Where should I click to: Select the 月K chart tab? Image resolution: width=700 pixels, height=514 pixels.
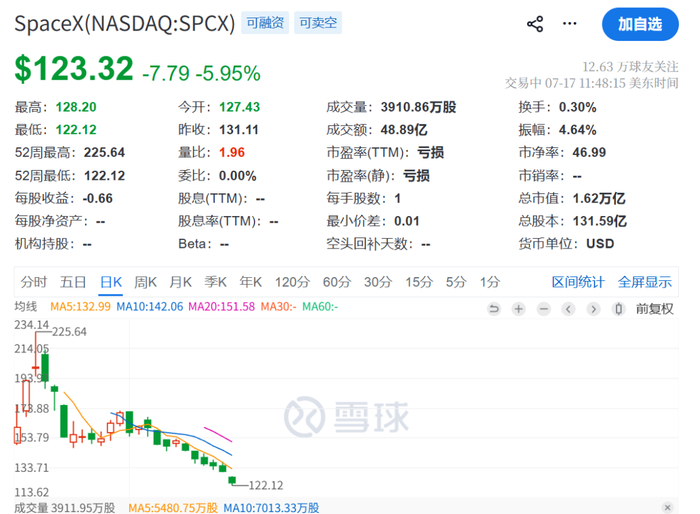click(180, 282)
